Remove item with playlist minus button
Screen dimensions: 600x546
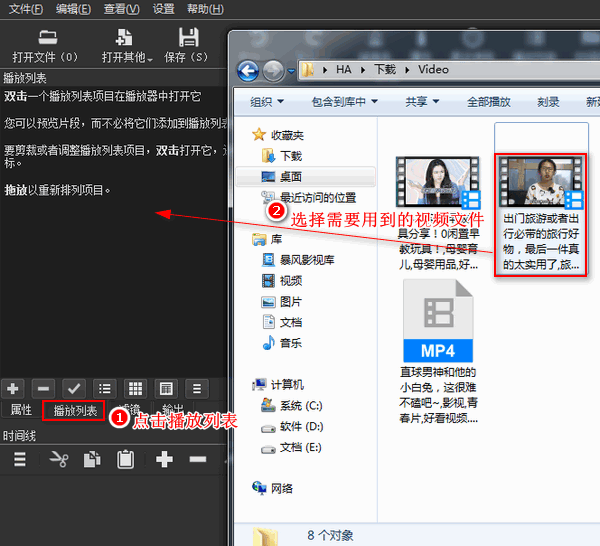(x=43, y=389)
